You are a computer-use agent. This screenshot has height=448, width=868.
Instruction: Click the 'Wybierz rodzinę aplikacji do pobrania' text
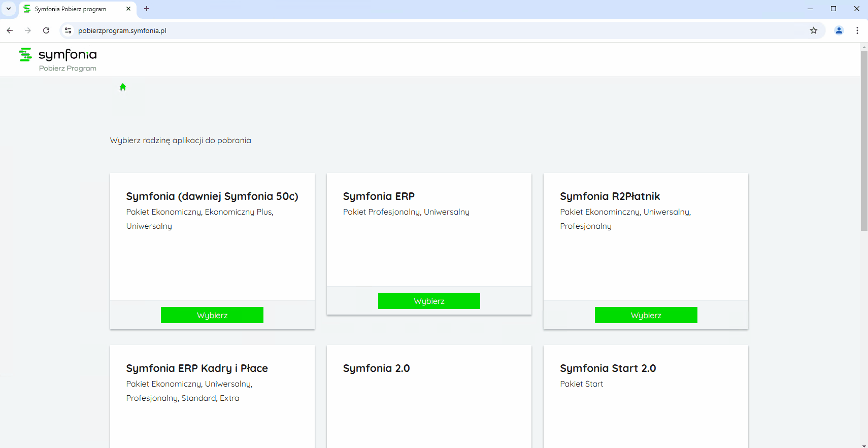pyautogui.click(x=181, y=141)
